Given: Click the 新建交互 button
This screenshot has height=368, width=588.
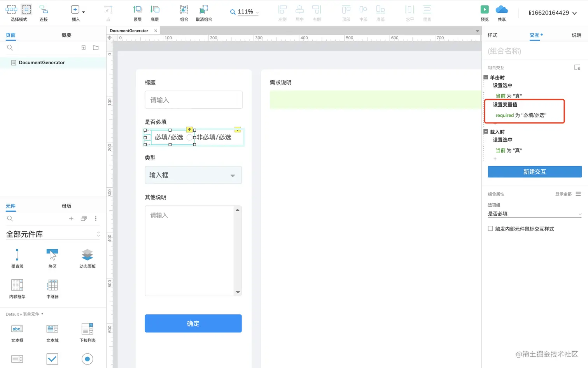Looking at the screenshot, I should tap(535, 172).
